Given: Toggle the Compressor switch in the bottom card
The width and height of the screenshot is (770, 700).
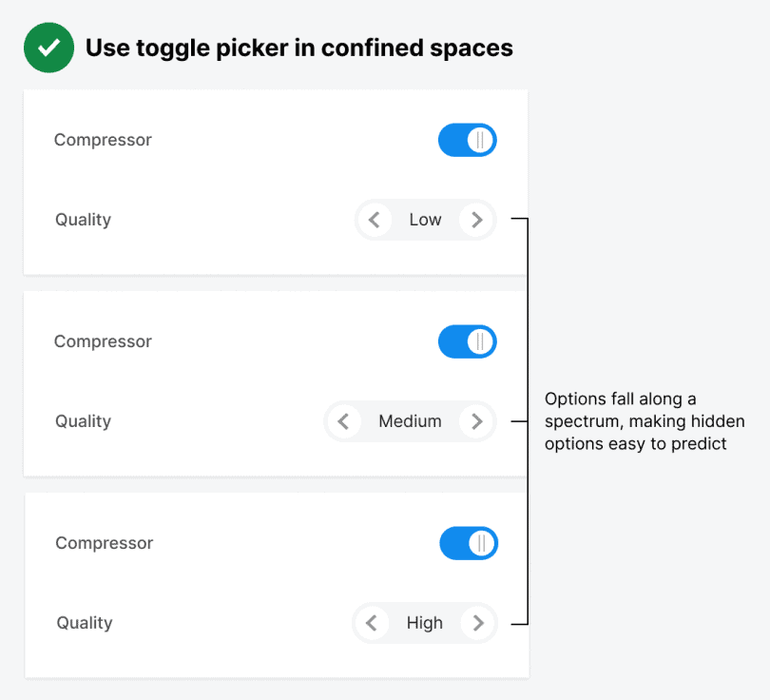Looking at the screenshot, I should [468, 543].
